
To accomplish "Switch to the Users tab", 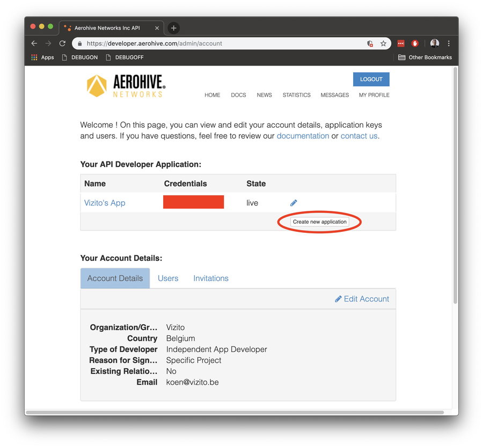I will (168, 278).
